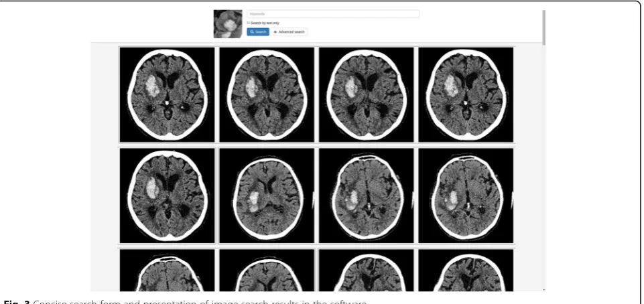644x304 pixels.
Task: Open the second CT result in second row
Action: pos(267,196)
